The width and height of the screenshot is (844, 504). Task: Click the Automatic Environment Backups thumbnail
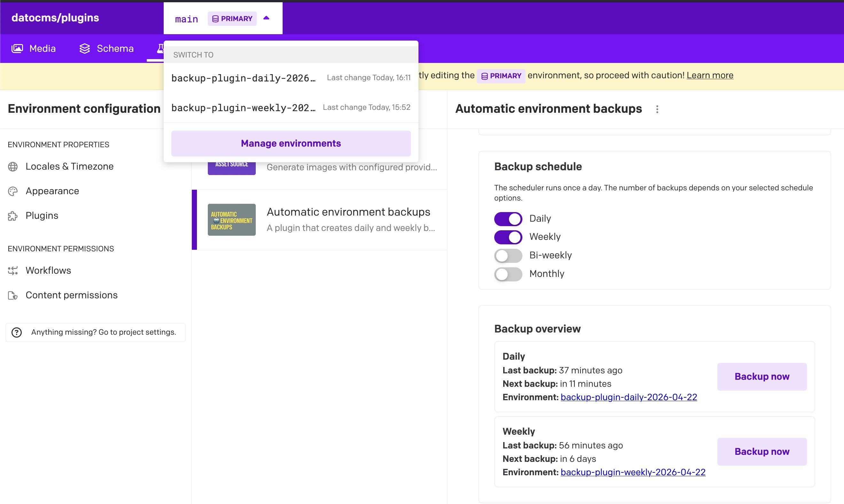(231, 220)
